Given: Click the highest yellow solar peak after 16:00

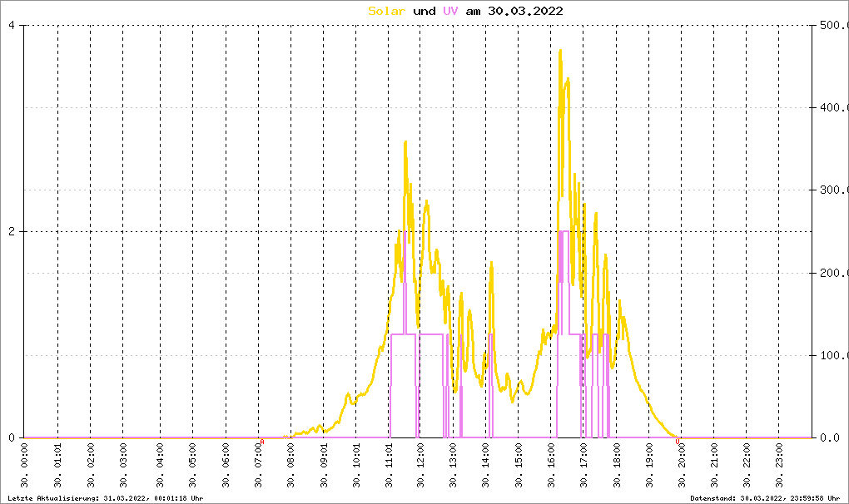Looking at the screenshot, I should (x=560, y=51).
